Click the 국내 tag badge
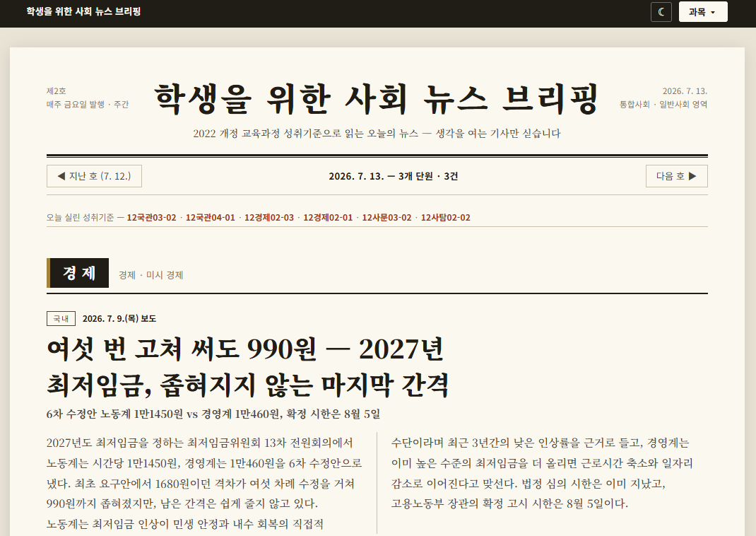This screenshot has width=756, height=536. (61, 318)
